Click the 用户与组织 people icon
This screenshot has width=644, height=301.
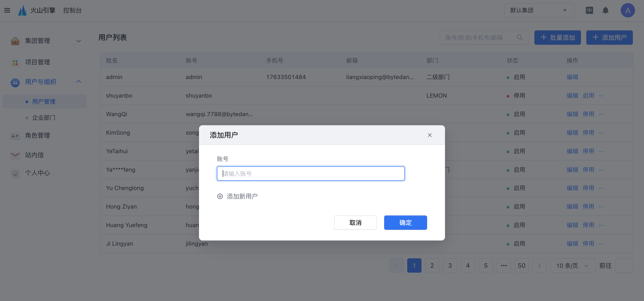point(15,82)
